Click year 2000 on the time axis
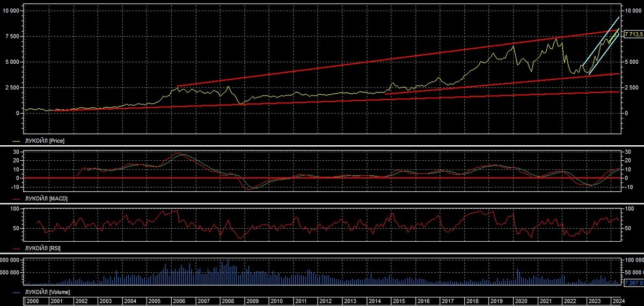 click(x=33, y=302)
